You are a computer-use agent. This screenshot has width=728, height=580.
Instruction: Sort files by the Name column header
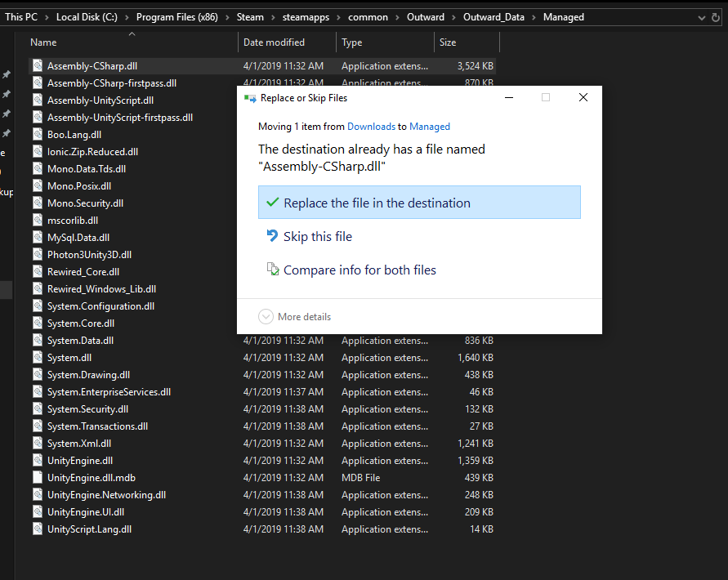(x=44, y=42)
